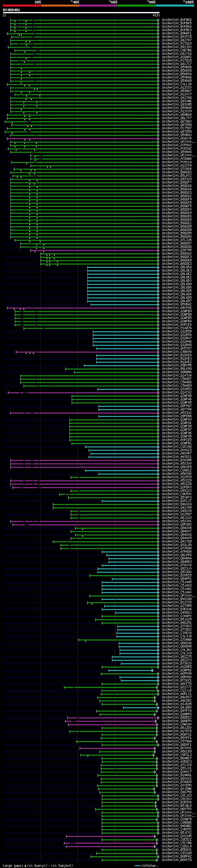Click the UniRef100_Q2WFB4 label
197x868 pixels.
tap(176, 321)
